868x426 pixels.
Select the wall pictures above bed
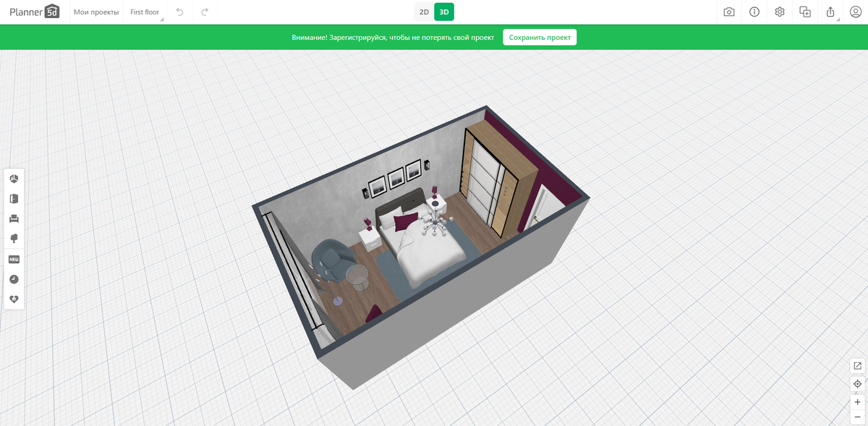point(394,179)
